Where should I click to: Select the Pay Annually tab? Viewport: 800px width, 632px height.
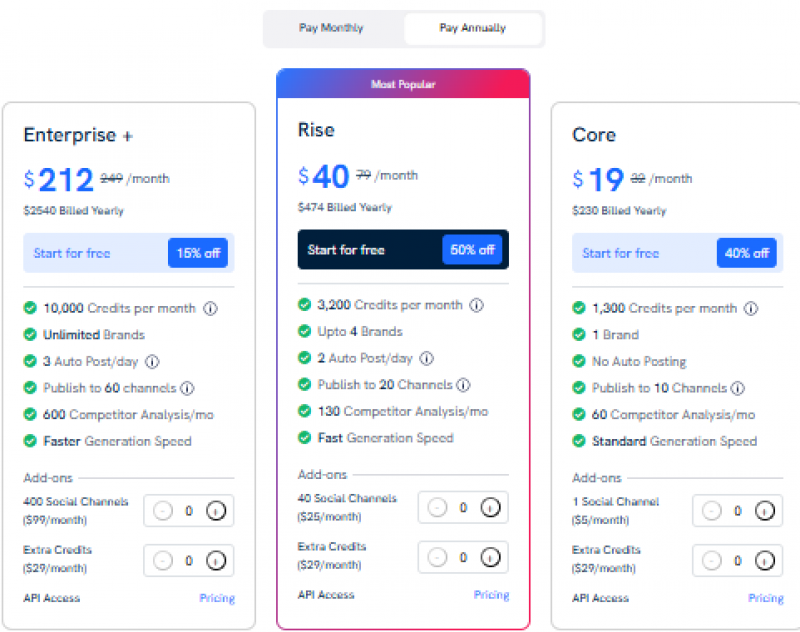(x=473, y=28)
